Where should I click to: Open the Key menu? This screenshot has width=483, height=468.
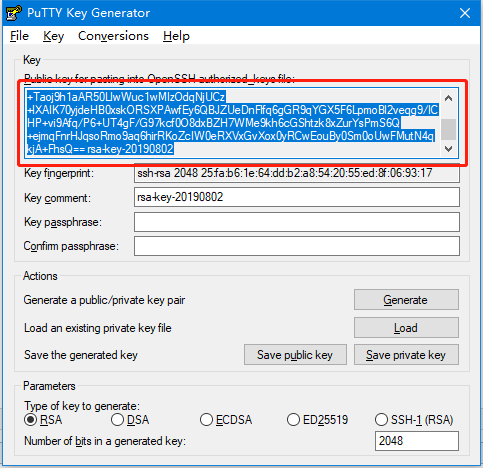tap(53, 36)
